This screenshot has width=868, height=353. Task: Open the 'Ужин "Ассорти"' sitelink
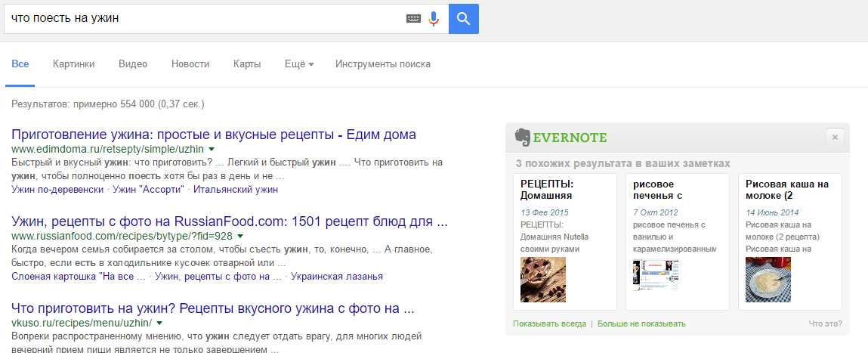(148, 190)
